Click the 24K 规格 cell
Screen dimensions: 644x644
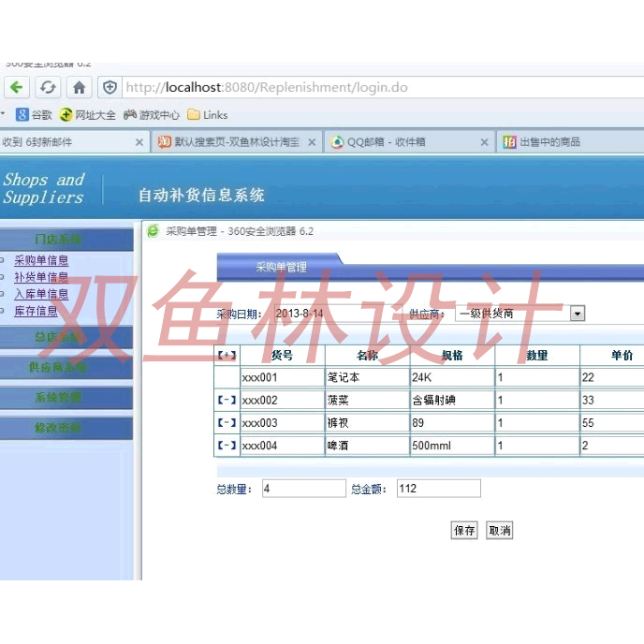tap(452, 377)
